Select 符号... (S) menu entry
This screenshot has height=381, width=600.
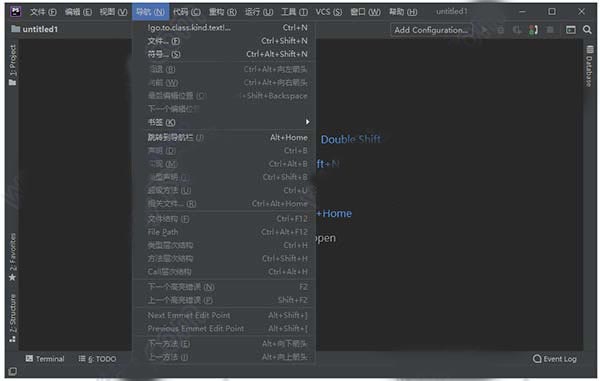(x=227, y=54)
